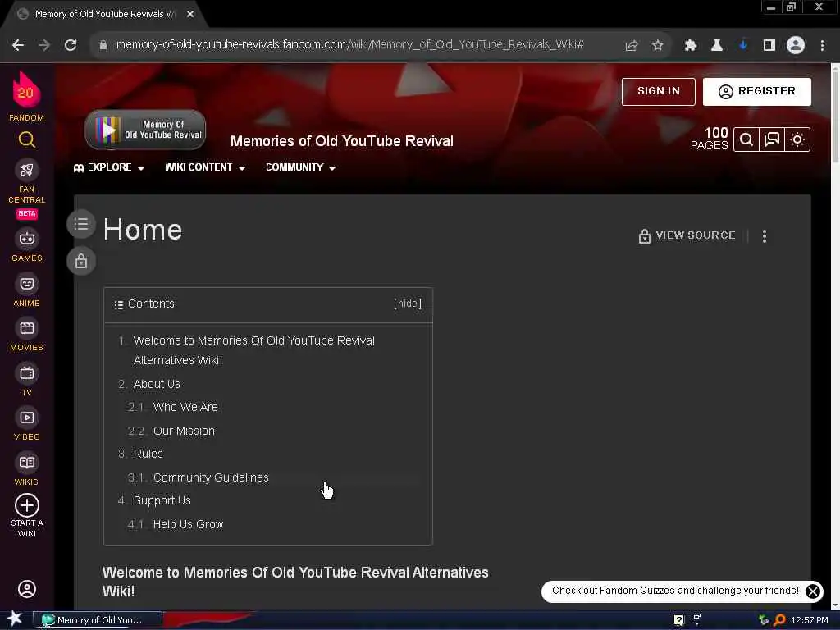Click the Memory Of Old YouTube Revival logo
This screenshot has height=630, width=840.
point(145,130)
